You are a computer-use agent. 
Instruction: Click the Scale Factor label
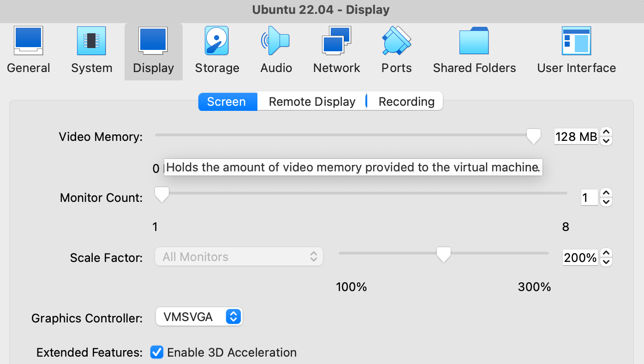point(106,258)
